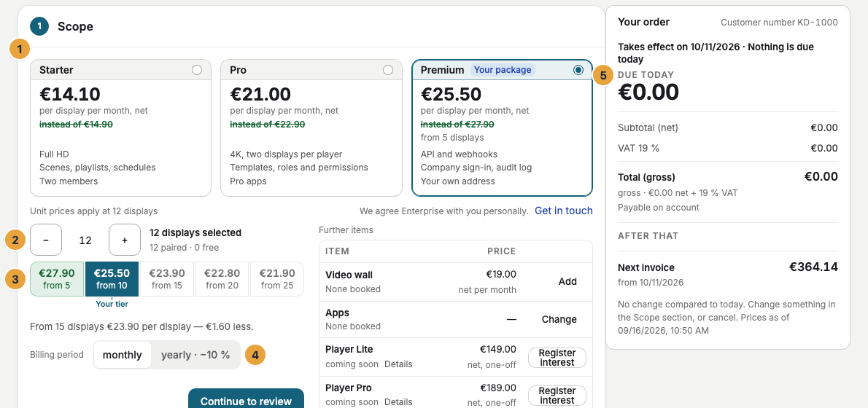Click the Premium price €25.50 in card
This screenshot has height=408, width=868.
452,94
